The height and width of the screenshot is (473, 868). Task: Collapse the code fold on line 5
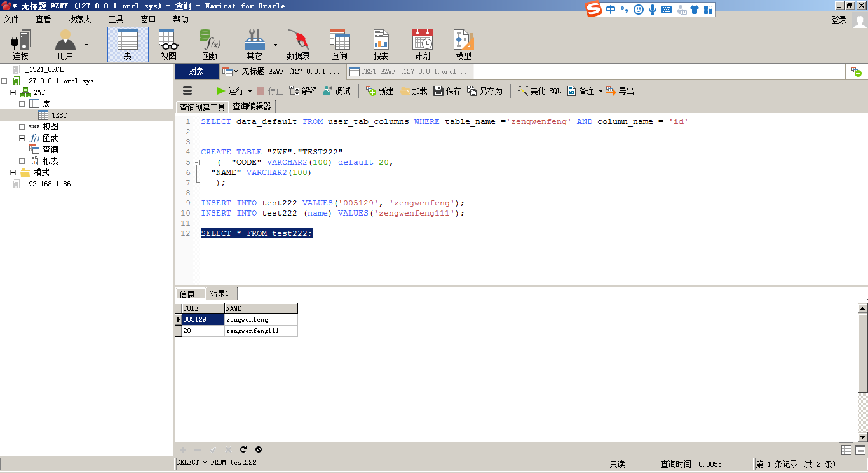tap(197, 162)
